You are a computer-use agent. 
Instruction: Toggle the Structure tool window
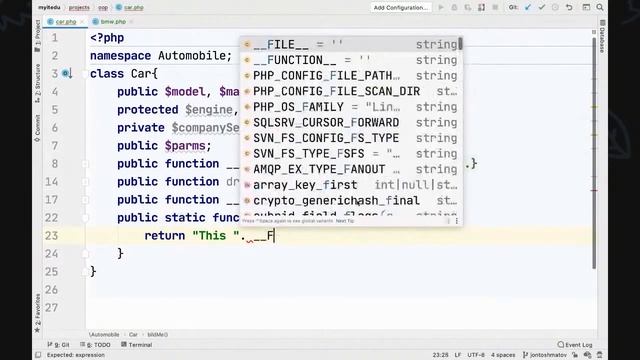point(38,84)
